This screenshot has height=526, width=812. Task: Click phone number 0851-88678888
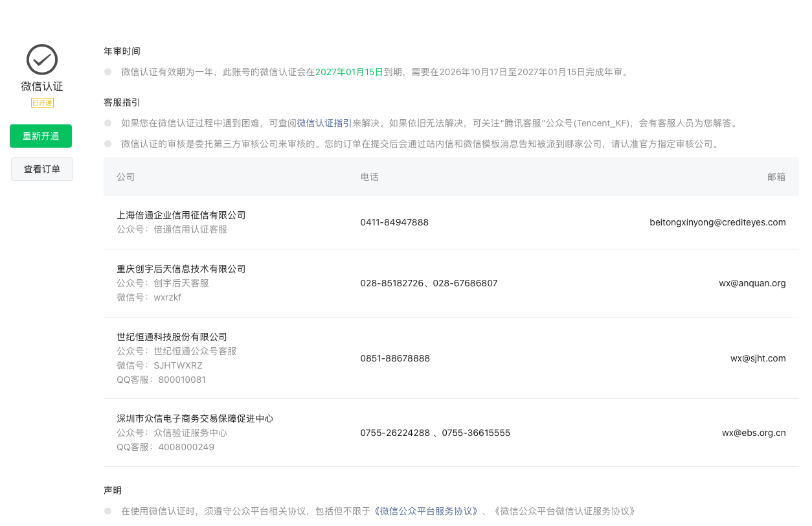(395, 358)
